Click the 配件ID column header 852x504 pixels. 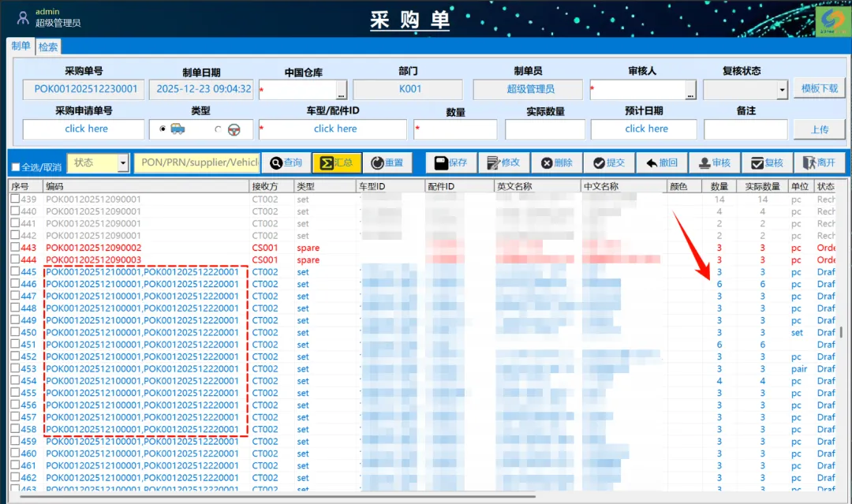click(459, 186)
